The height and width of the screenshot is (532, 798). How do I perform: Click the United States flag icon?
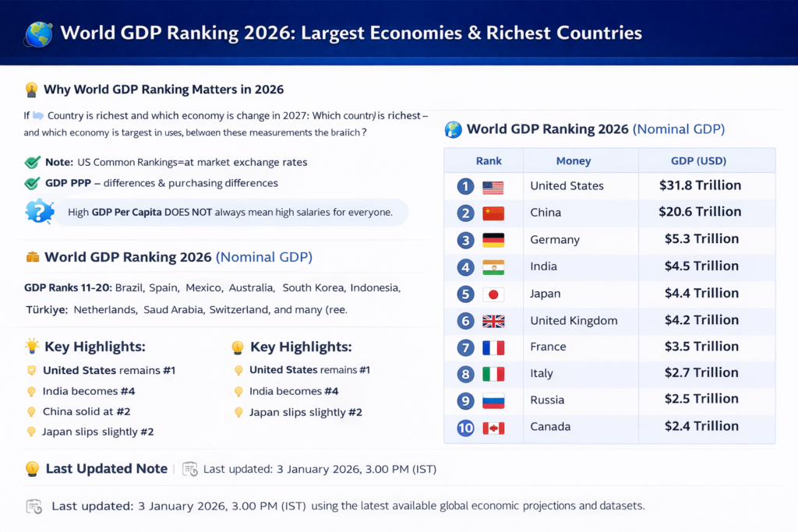(x=493, y=187)
